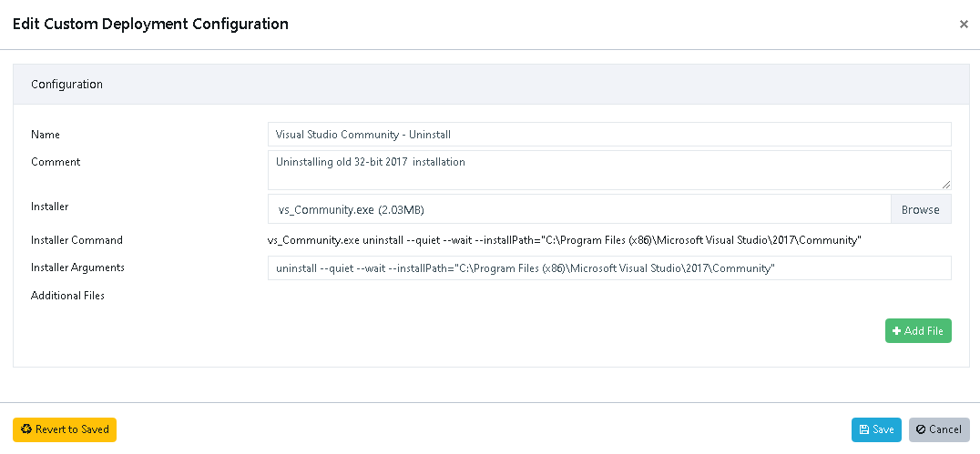This screenshot has height=454, width=980.
Task: Click the resize grip of Comment box
Action: pos(946,184)
